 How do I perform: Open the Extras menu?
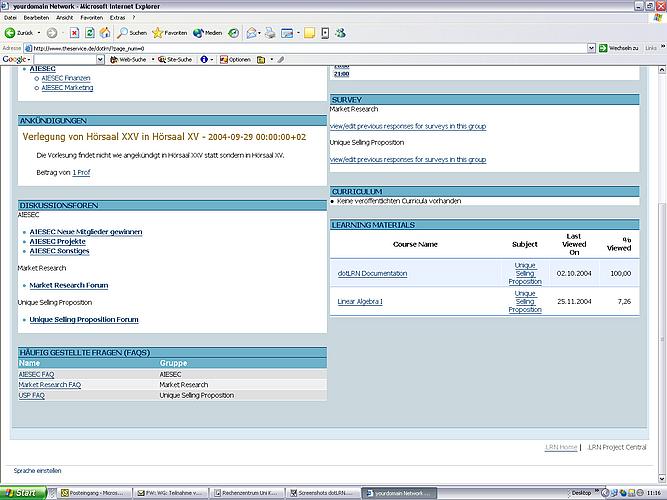[x=117, y=18]
